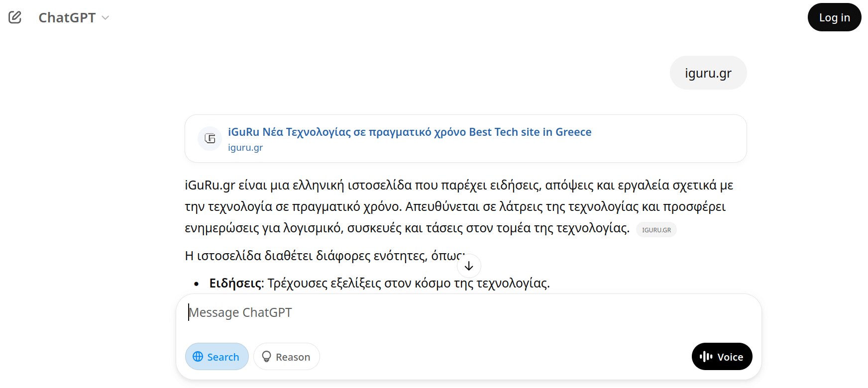The image size is (868, 388).
Task: Click the waveform icon in the Voice button
Action: pyautogui.click(x=706, y=357)
